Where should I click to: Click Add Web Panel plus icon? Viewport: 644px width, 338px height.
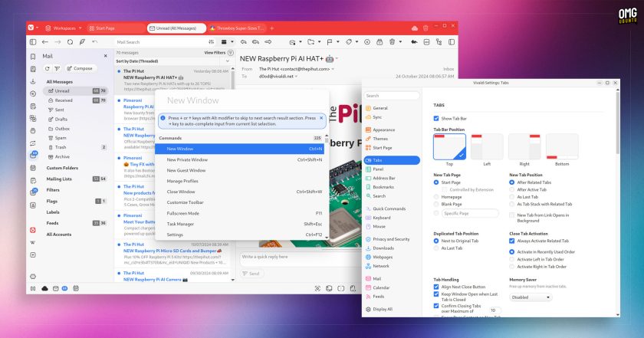tap(33, 254)
